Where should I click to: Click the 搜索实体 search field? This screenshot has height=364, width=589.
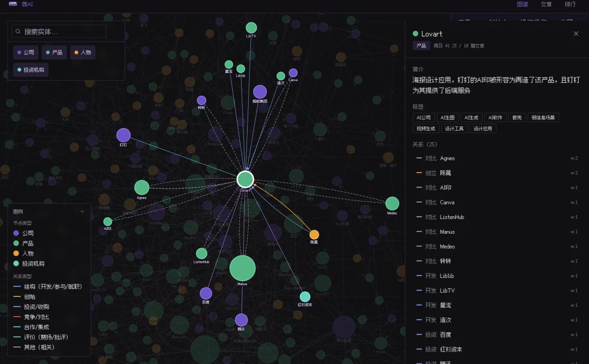click(68, 32)
